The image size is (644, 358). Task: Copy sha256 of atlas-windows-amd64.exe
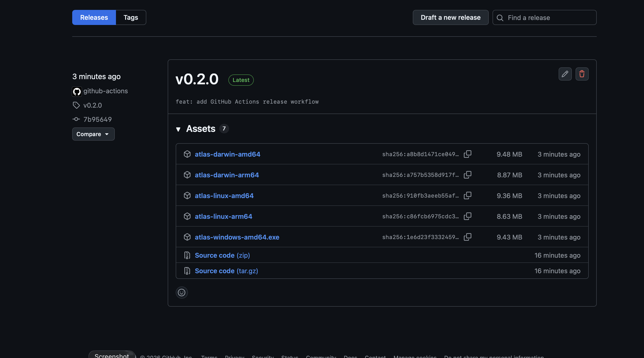click(468, 237)
